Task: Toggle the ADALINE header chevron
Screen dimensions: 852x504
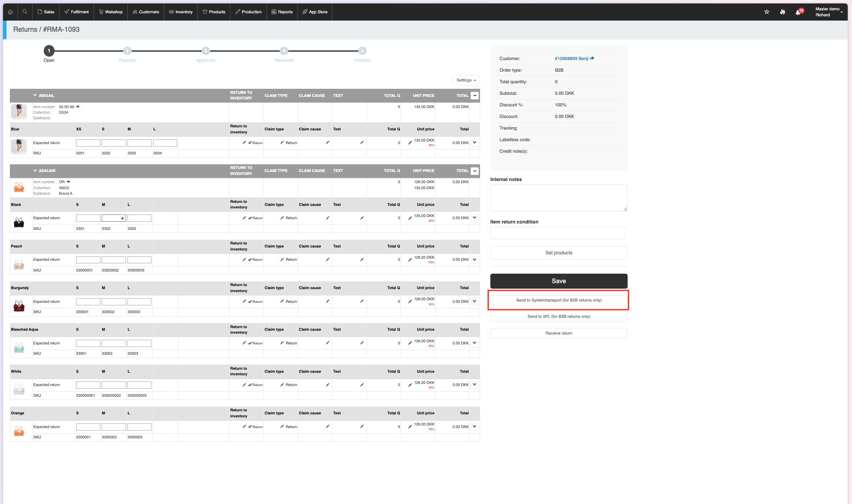Action: click(x=35, y=171)
